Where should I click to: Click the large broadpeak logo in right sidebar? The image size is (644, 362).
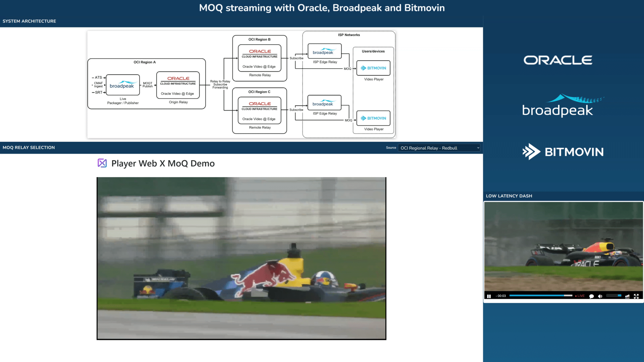pyautogui.click(x=563, y=105)
